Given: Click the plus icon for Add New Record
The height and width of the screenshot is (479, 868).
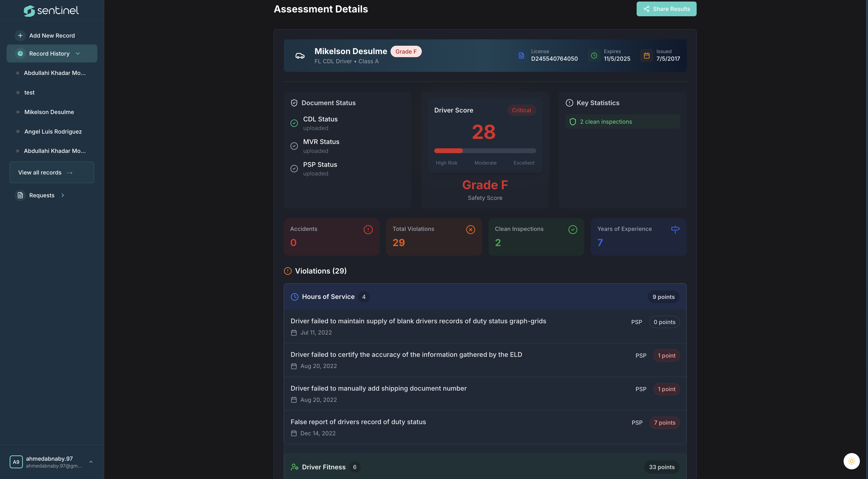Looking at the screenshot, I should point(20,35).
